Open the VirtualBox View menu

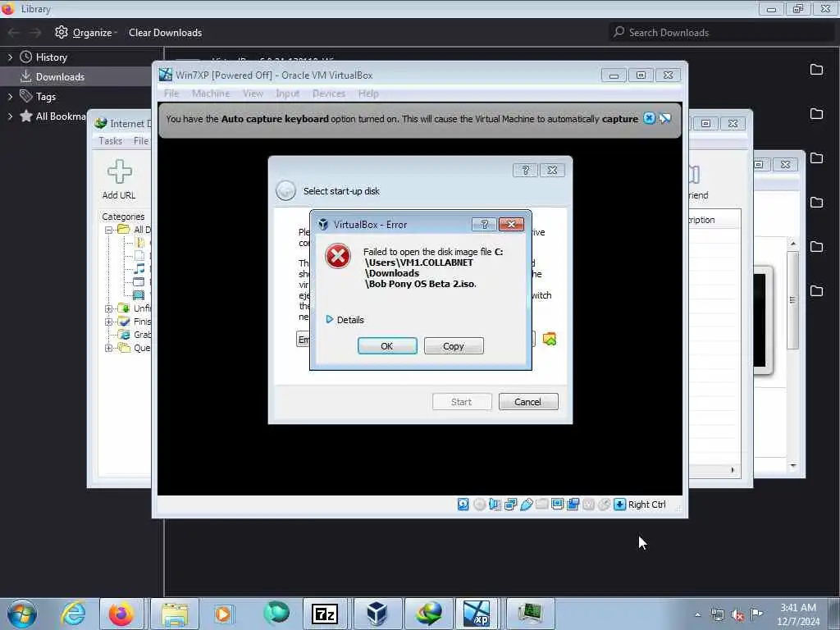(x=253, y=94)
